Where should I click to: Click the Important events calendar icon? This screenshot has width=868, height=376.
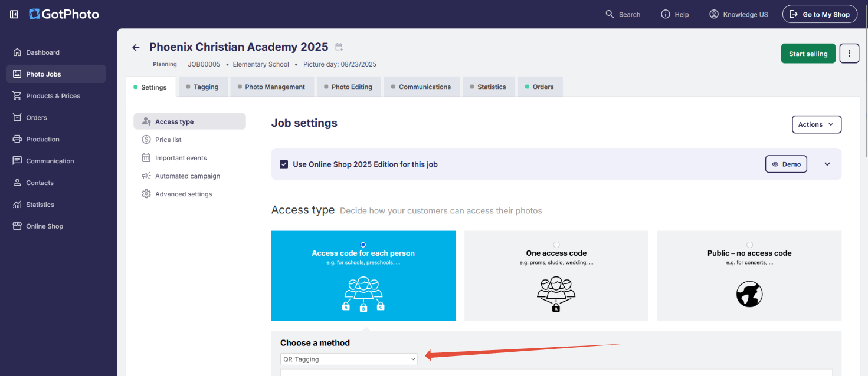(146, 158)
